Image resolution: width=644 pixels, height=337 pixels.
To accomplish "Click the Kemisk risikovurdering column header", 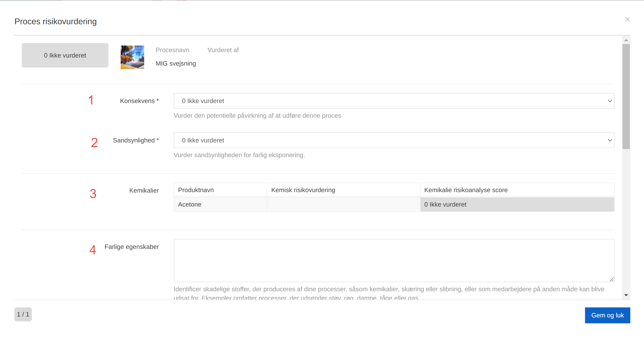I will (343, 190).
